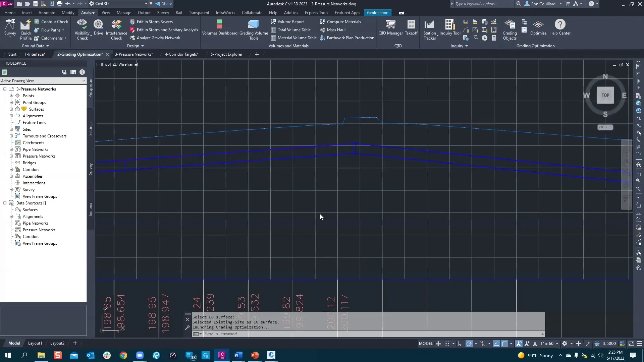Open the QTO Manager
The image size is (644, 362).
pos(390,27)
